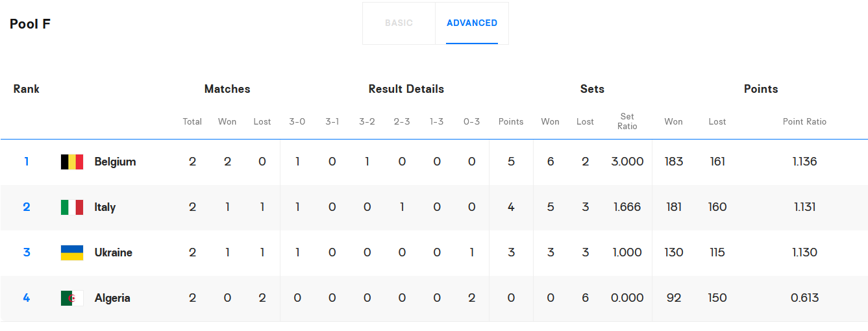Click the Ukraine flag icon

72,252
